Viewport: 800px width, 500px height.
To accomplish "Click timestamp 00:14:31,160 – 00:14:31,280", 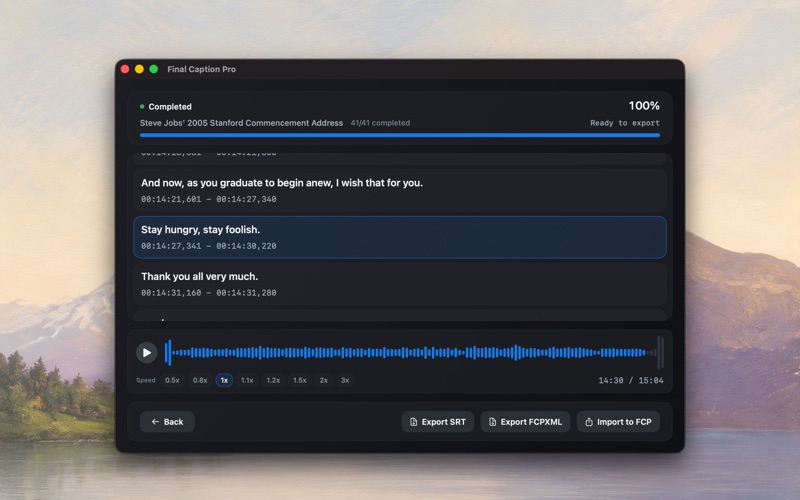I will pos(209,293).
